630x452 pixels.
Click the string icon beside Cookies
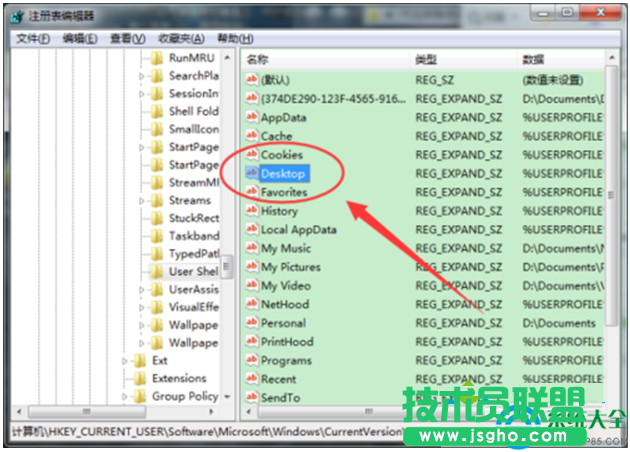[x=252, y=154]
